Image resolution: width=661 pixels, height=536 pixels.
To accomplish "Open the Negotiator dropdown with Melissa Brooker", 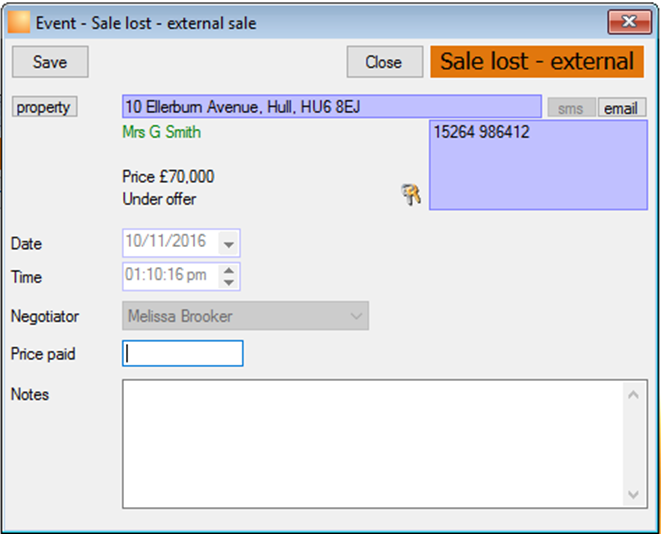I will (x=245, y=315).
